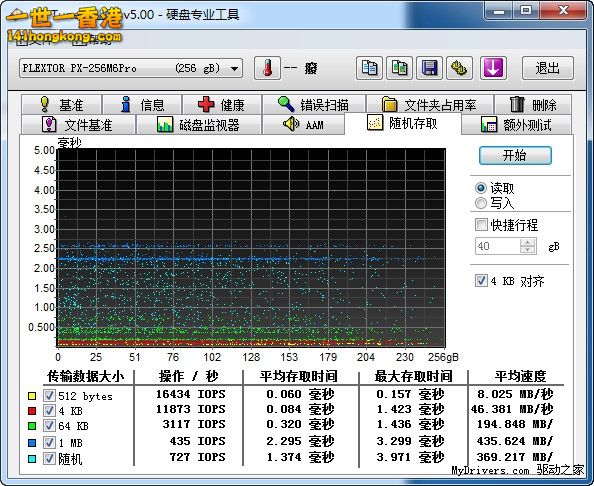Enable the 快捷行程 checkbox

point(481,225)
